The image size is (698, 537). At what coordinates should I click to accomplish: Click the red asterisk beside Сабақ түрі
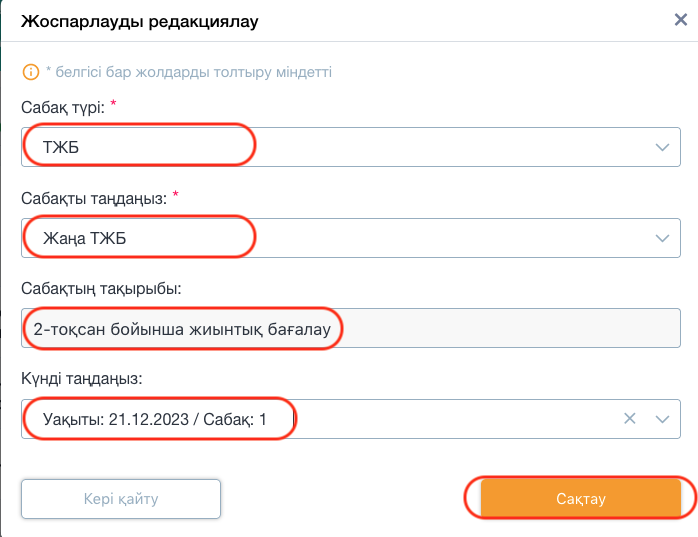pyautogui.click(x=114, y=104)
